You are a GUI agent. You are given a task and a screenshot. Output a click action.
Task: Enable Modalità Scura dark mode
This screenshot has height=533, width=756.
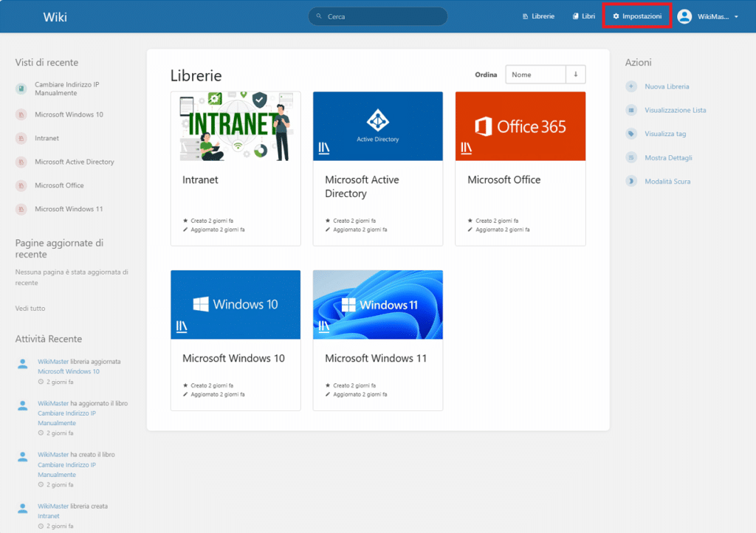pyautogui.click(x=667, y=182)
